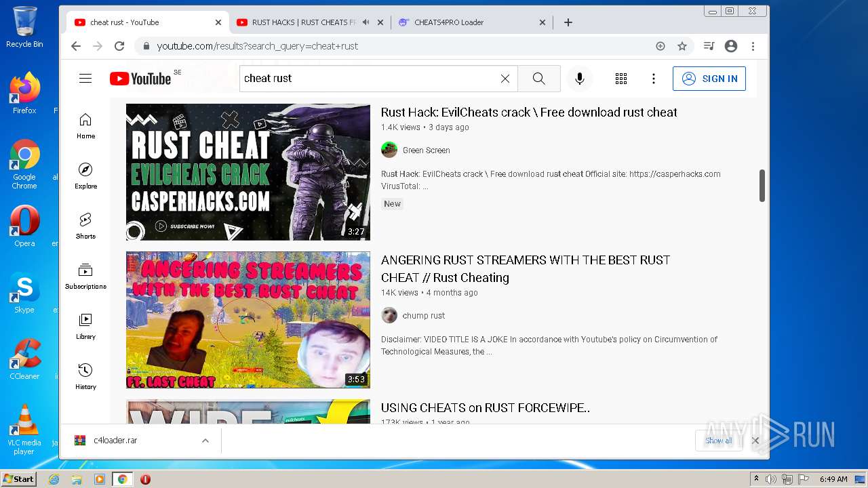868x488 pixels.
Task: Click the address bar URL
Action: 258,46
